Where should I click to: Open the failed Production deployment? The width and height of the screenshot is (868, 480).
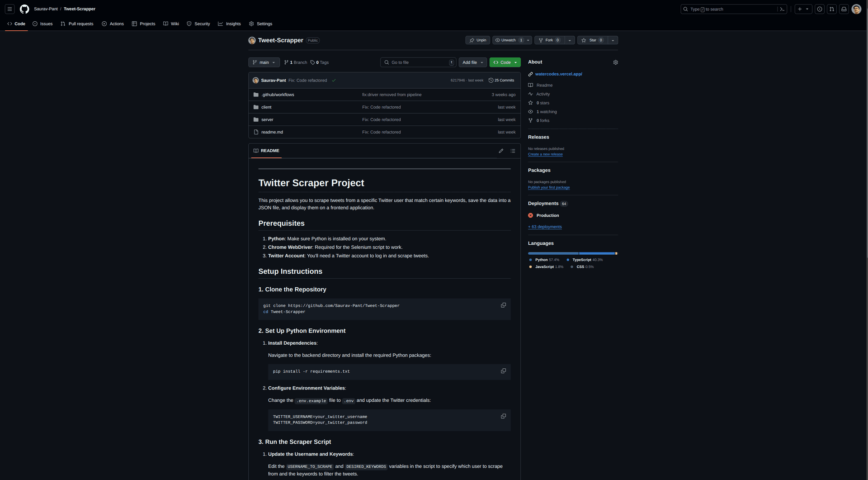point(547,215)
